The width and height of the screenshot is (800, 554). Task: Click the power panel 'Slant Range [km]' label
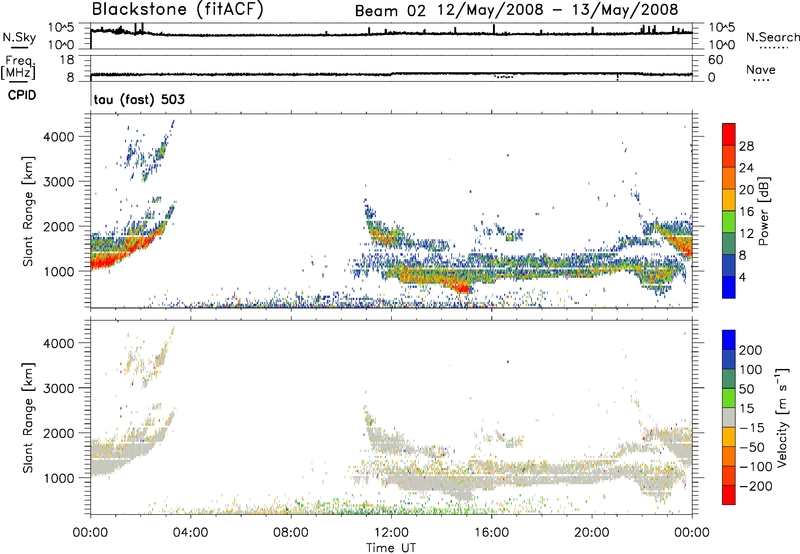click(x=28, y=211)
